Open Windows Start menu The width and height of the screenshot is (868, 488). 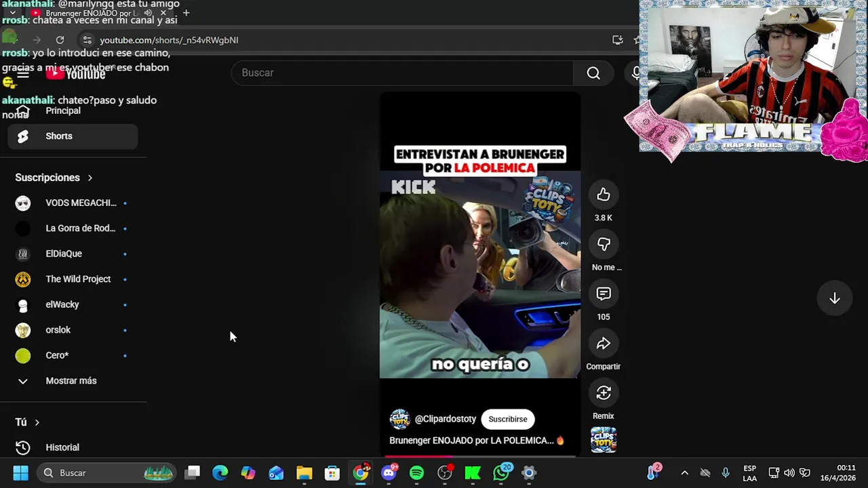20,473
